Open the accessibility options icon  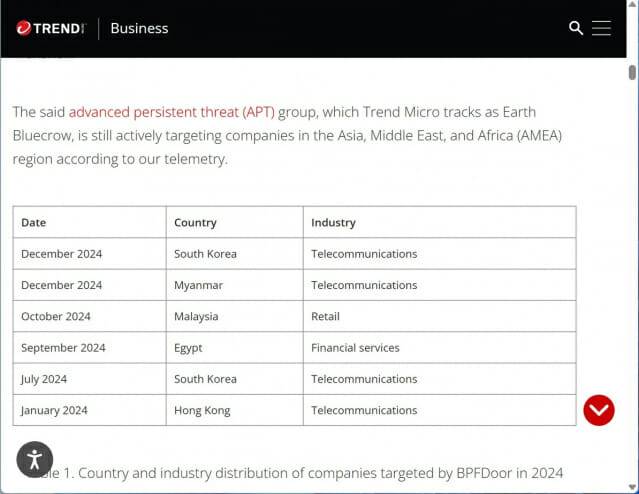(35, 459)
